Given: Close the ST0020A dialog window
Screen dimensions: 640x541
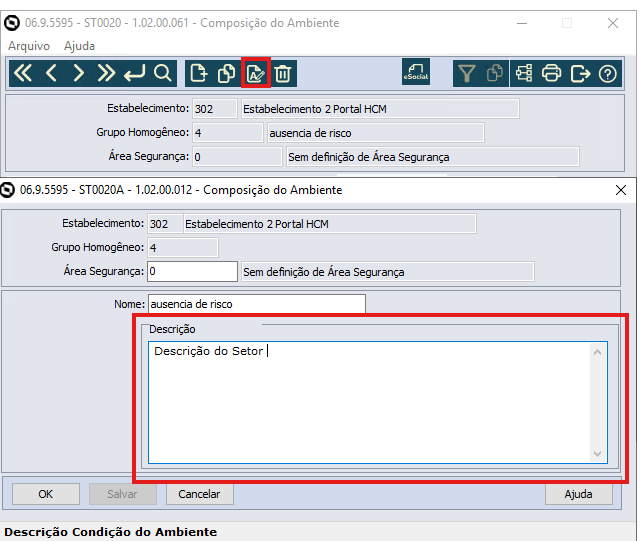Looking at the screenshot, I should click(621, 190).
